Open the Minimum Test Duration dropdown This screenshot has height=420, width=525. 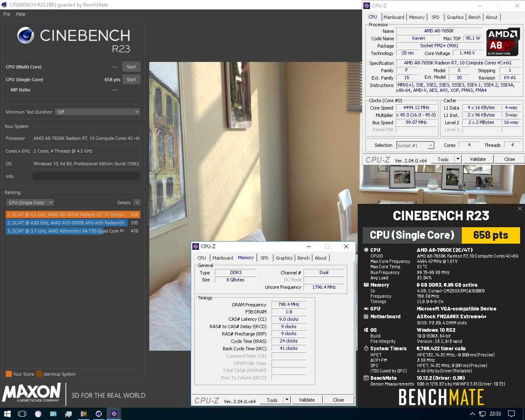pos(98,112)
